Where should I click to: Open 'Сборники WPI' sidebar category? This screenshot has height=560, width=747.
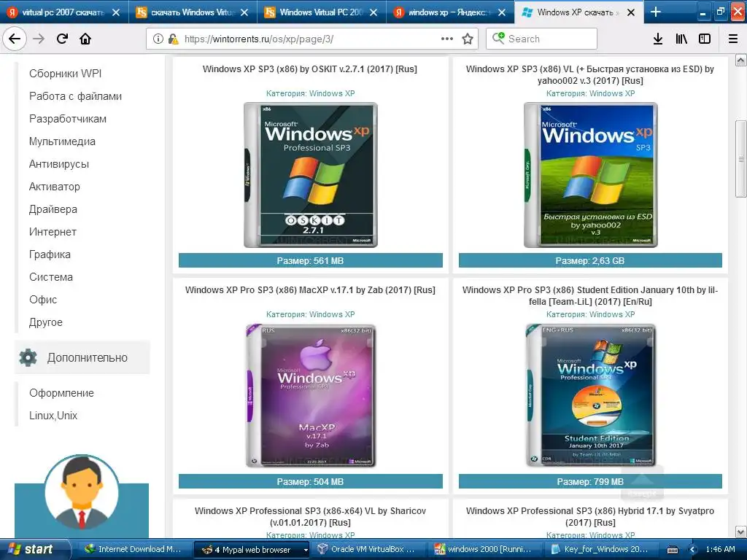click(x=65, y=74)
